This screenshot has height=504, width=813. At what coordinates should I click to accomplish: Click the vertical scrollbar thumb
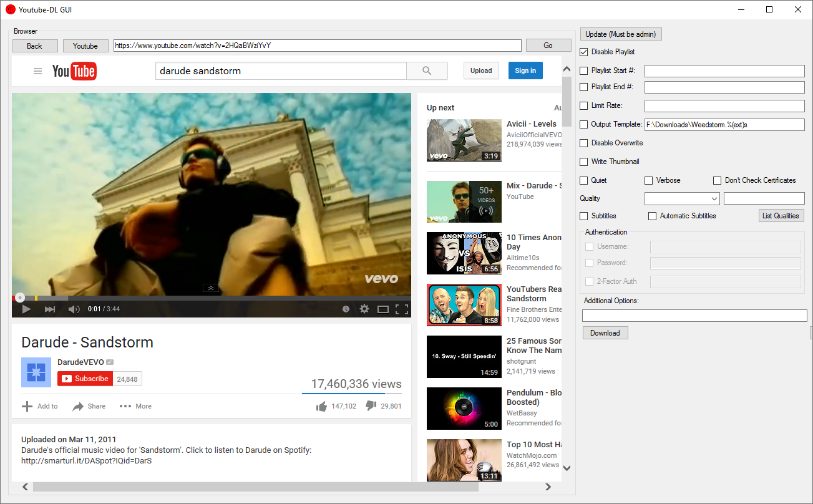567,102
